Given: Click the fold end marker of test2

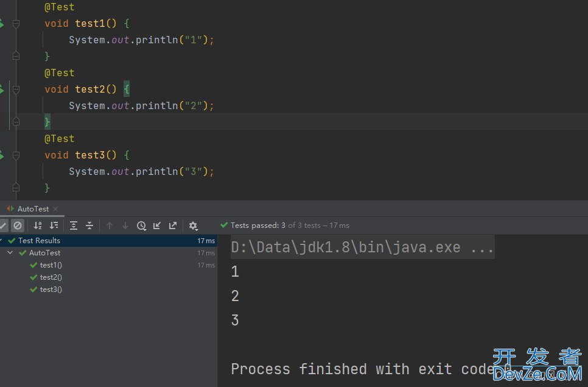Looking at the screenshot, I should (x=16, y=122).
